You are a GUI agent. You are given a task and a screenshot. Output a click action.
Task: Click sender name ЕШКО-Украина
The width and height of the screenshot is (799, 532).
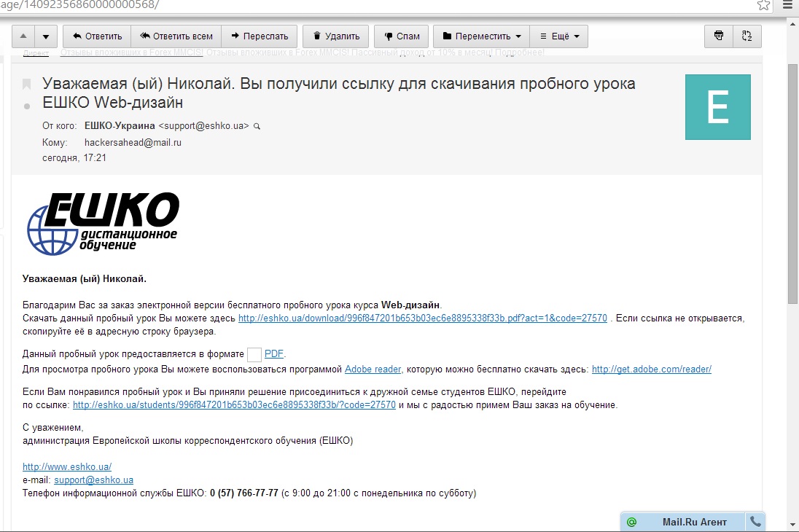(120, 126)
